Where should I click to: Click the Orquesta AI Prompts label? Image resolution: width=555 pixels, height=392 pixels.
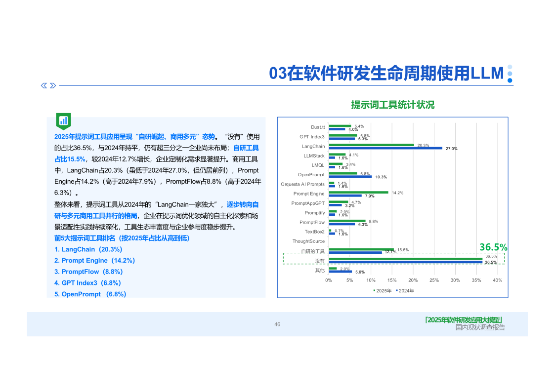point(302,184)
